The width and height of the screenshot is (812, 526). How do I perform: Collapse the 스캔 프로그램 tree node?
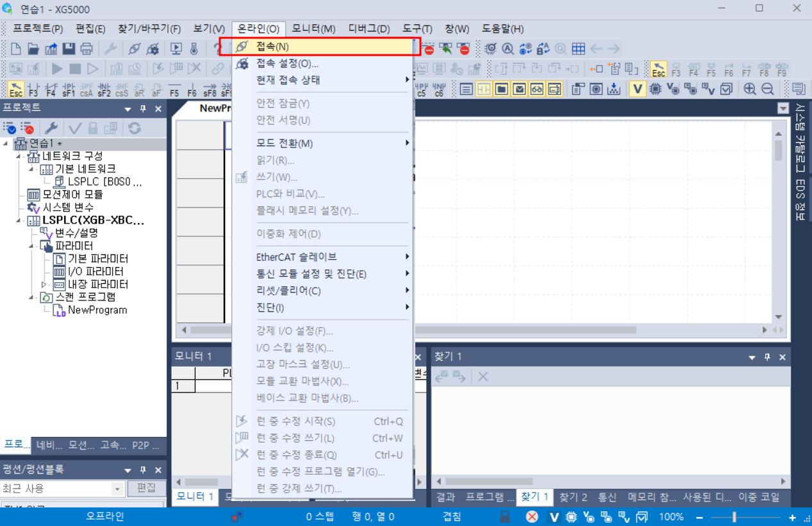[x=31, y=297]
